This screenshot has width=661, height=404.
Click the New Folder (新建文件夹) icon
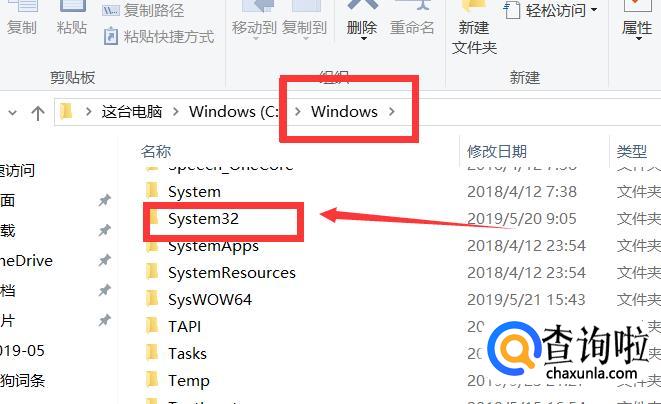tap(474, 5)
